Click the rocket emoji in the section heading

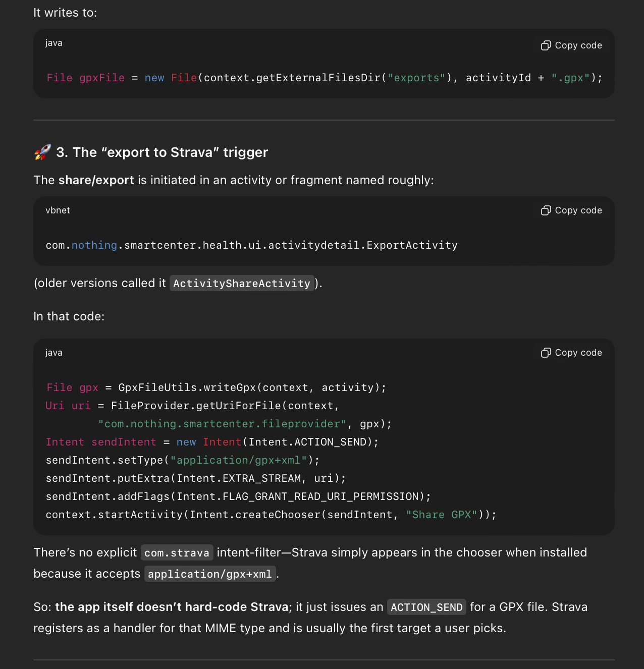tap(42, 152)
